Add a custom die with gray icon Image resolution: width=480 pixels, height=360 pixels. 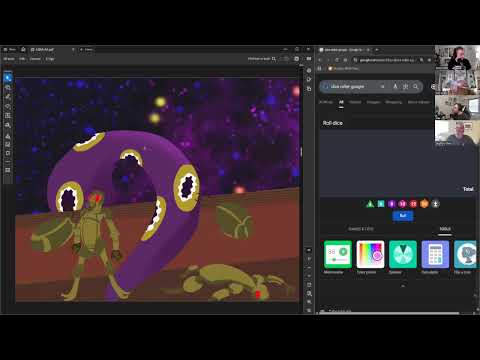pyautogui.click(x=435, y=204)
